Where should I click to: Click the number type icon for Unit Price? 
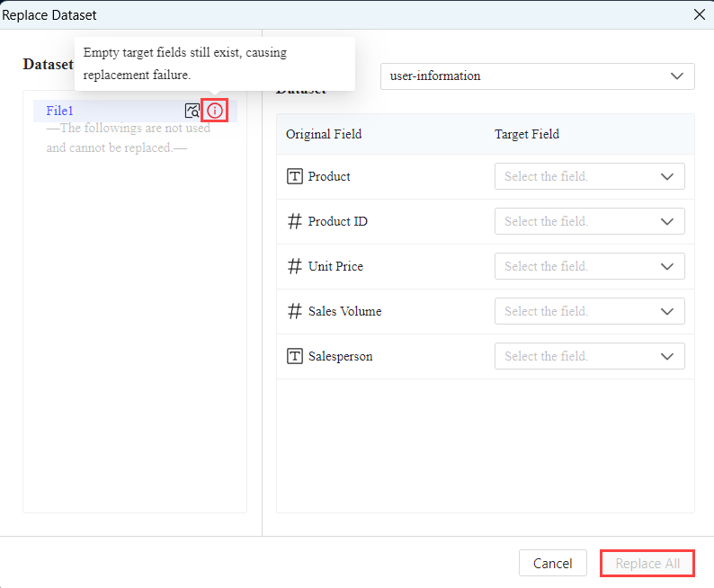[x=295, y=266]
